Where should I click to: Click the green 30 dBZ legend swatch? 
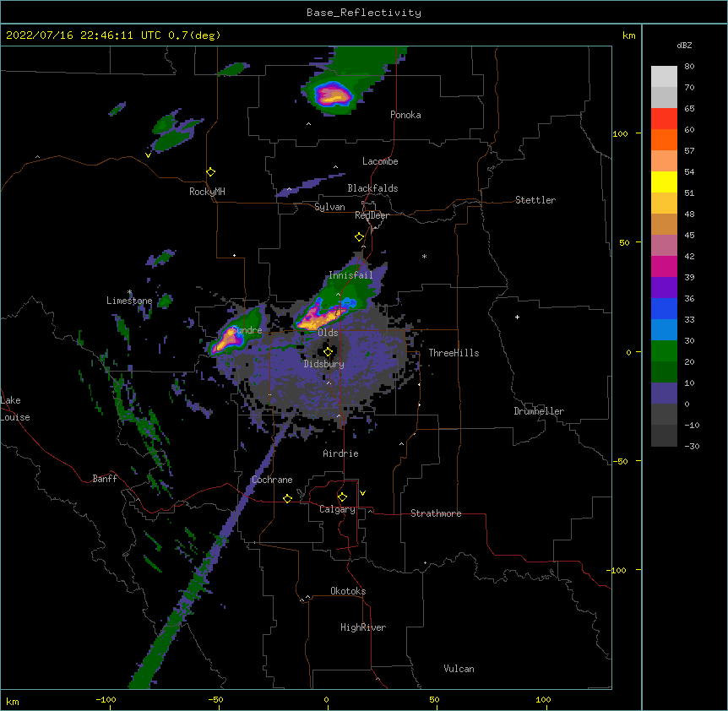pos(664,351)
